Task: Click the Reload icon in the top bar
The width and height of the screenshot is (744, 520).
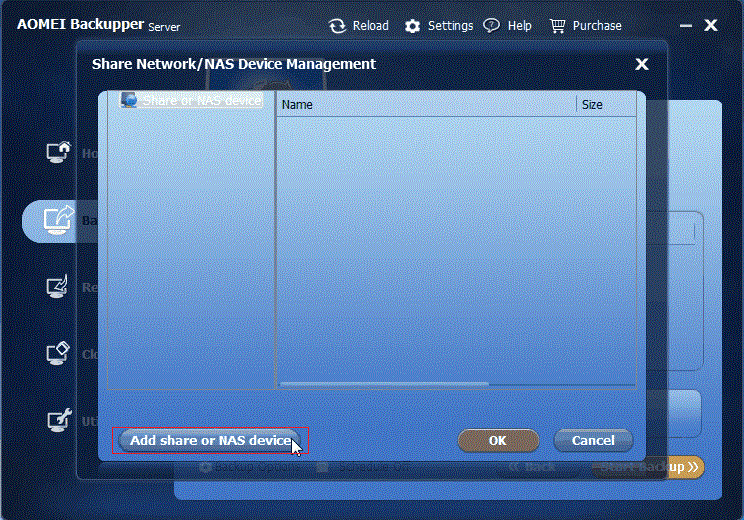Action: (337, 26)
